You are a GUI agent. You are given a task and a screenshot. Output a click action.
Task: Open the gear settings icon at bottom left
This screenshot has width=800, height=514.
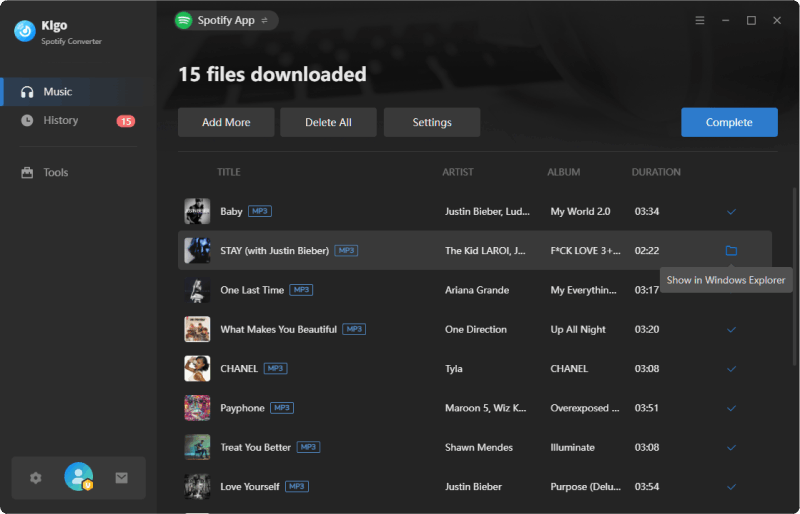(35, 478)
